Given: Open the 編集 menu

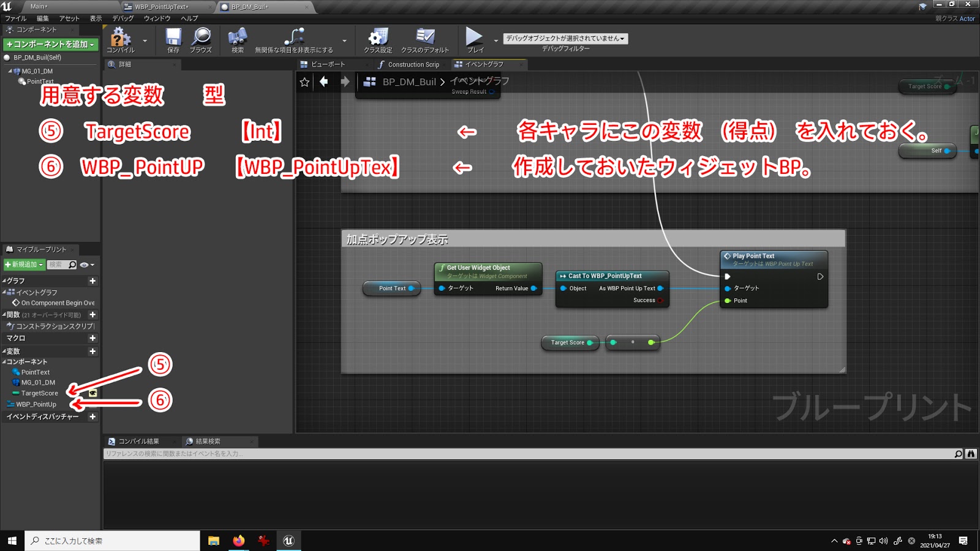Looking at the screenshot, I should click(x=43, y=18).
